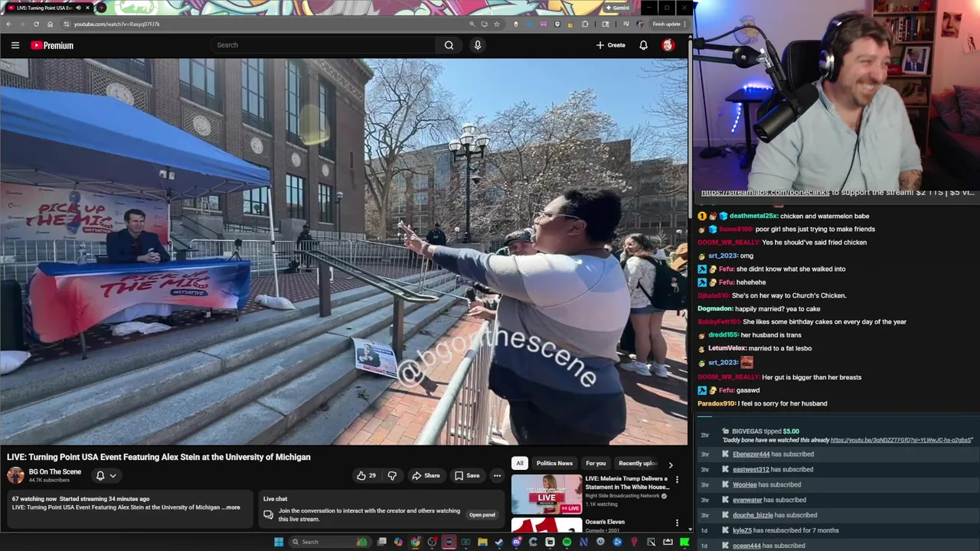Open Discord from the taskbar

516,542
